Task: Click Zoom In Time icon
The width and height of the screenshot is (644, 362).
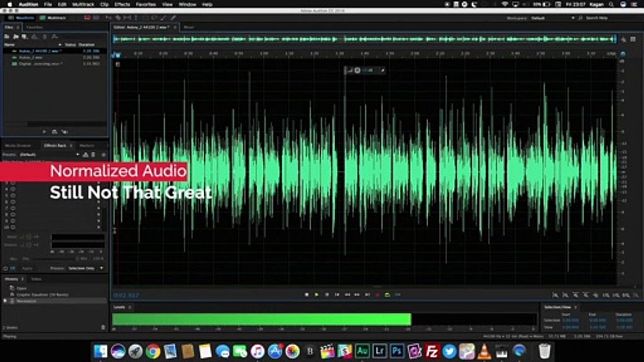Action: tap(576, 295)
